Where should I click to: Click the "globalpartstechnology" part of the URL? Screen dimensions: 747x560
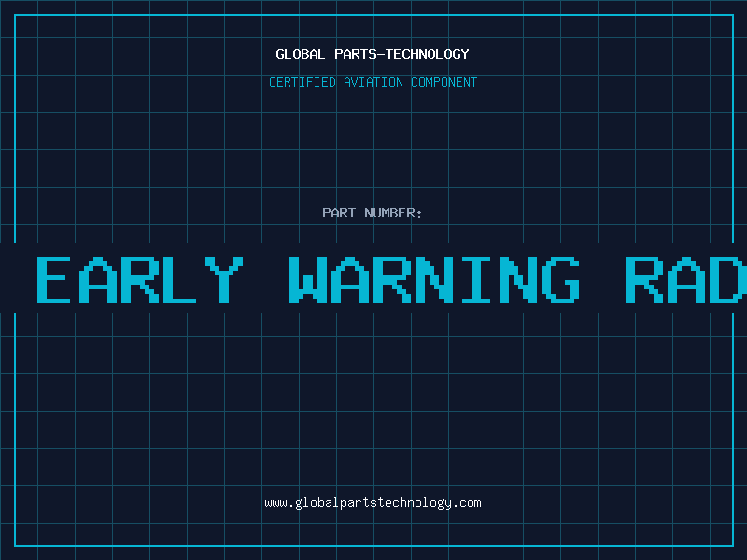[373, 503]
